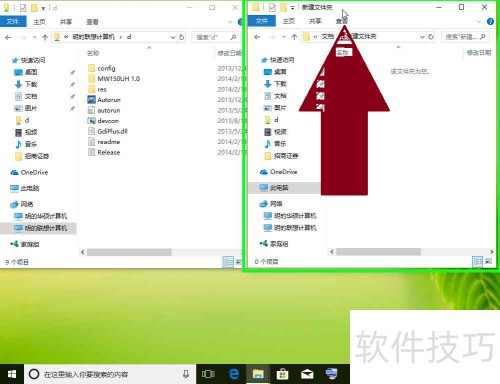Viewport: 500px width, 384px height.
Task: Go up one level in left d window
Action: (x=45, y=37)
